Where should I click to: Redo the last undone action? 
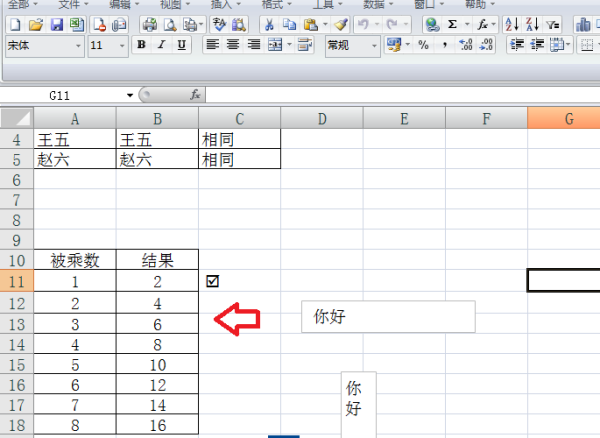(391, 25)
